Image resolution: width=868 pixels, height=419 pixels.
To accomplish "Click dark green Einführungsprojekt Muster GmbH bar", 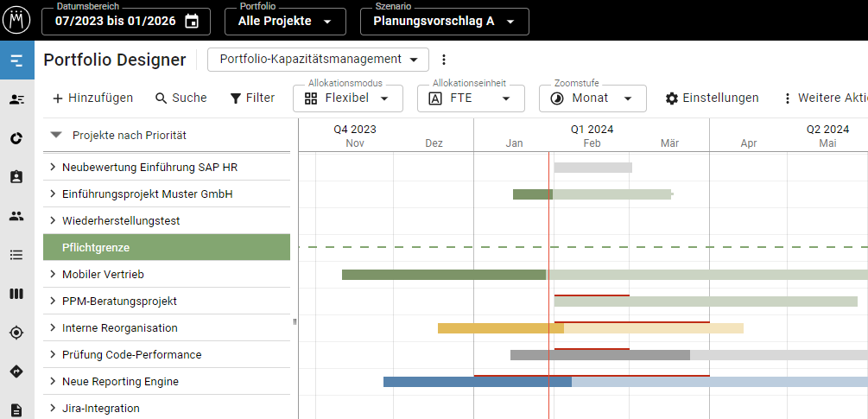I will [533, 194].
